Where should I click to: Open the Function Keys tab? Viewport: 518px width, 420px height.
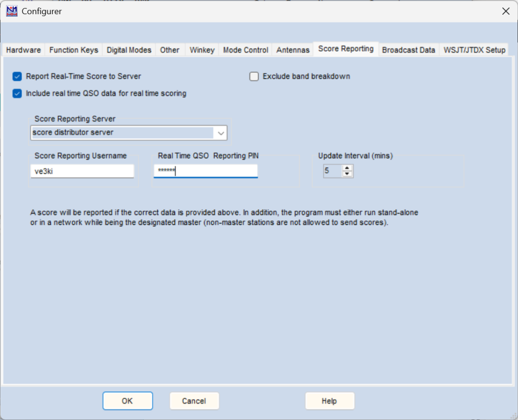coord(74,50)
